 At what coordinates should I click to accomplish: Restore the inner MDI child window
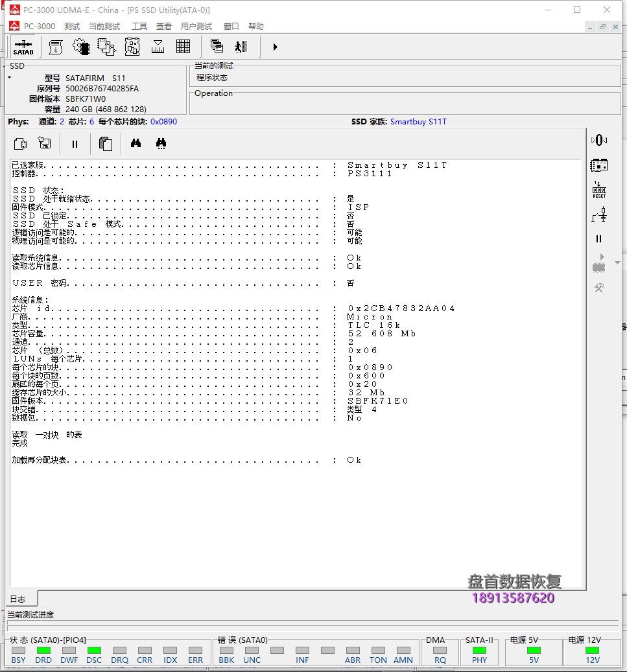[x=603, y=27]
